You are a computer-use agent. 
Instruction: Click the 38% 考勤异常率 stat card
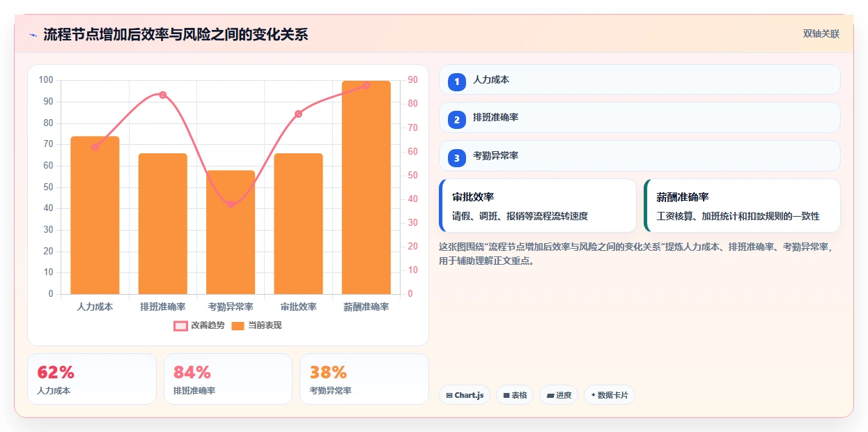pyautogui.click(x=364, y=379)
